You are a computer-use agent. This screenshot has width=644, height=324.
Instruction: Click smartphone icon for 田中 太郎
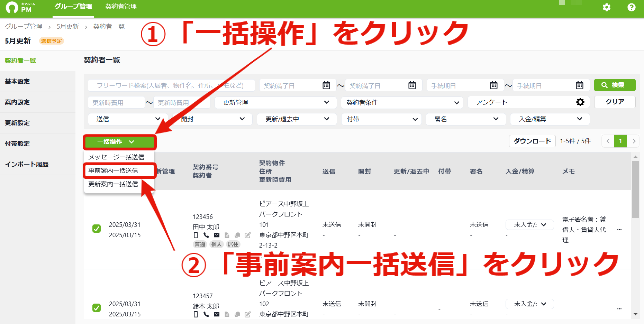pos(196,235)
